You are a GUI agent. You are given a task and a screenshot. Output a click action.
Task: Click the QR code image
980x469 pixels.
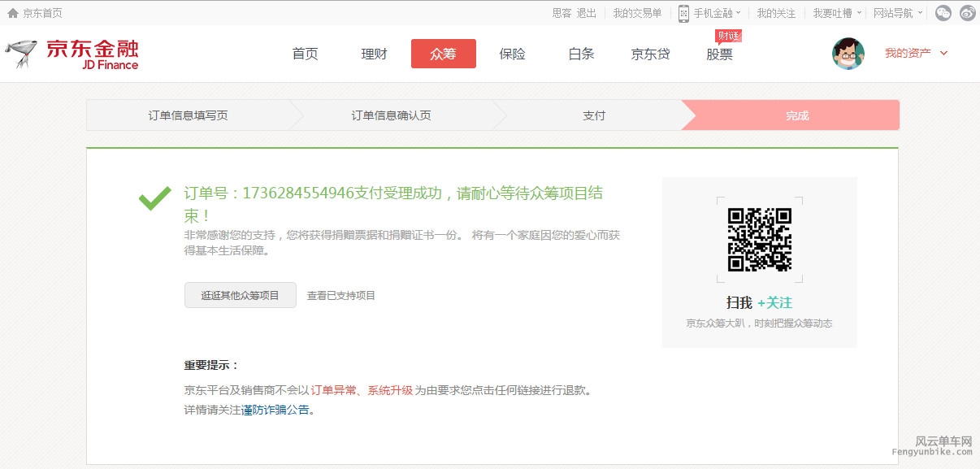coord(759,239)
